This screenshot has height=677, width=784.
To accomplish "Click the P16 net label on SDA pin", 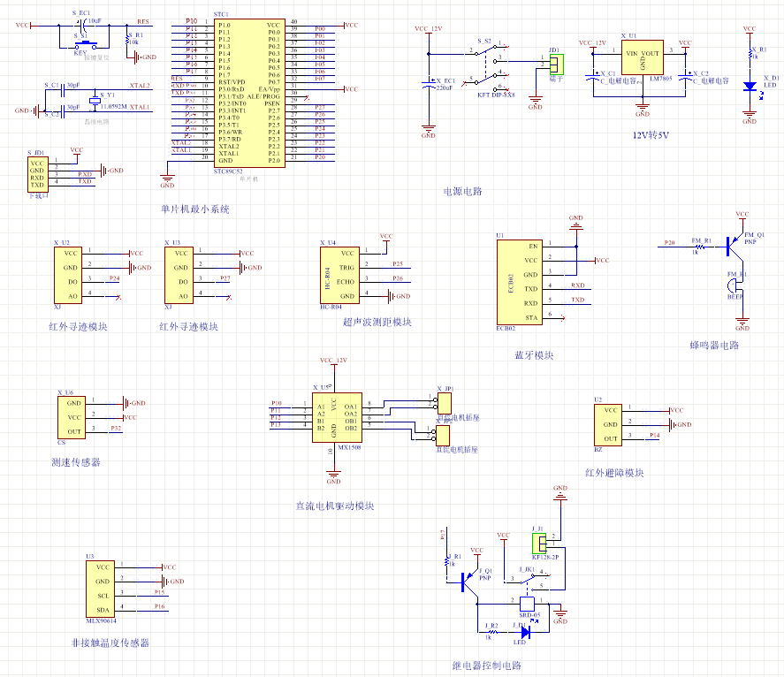I will (159, 606).
